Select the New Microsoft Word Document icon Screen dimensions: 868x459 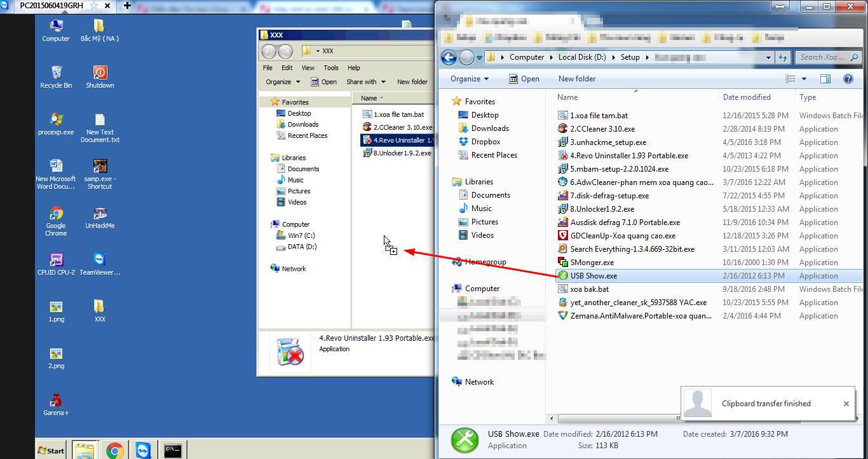pos(56,174)
